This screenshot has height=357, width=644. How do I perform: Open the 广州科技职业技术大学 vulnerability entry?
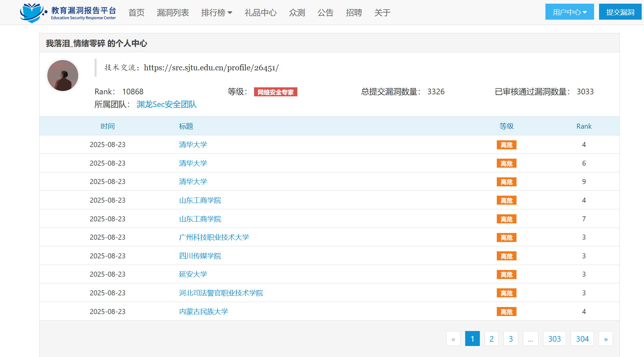[x=214, y=237]
